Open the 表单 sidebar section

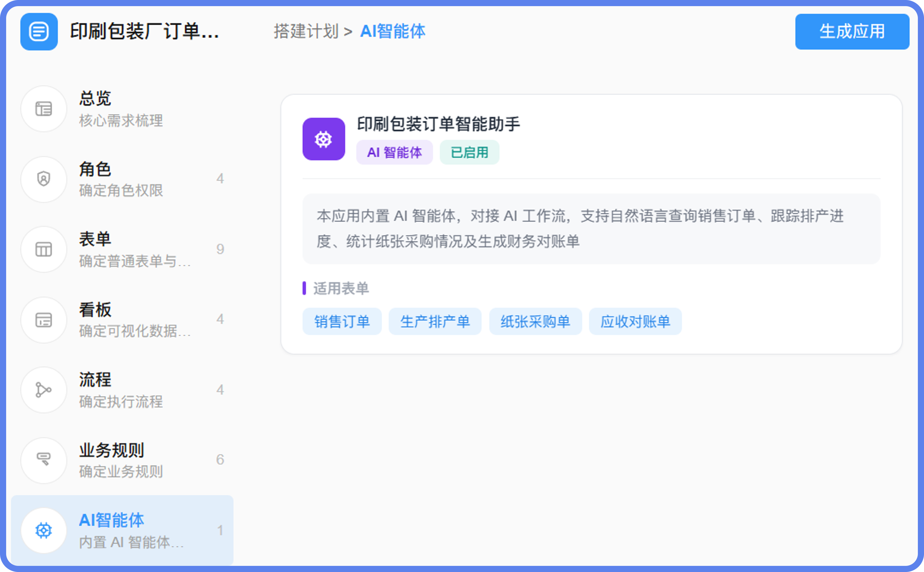(122, 249)
